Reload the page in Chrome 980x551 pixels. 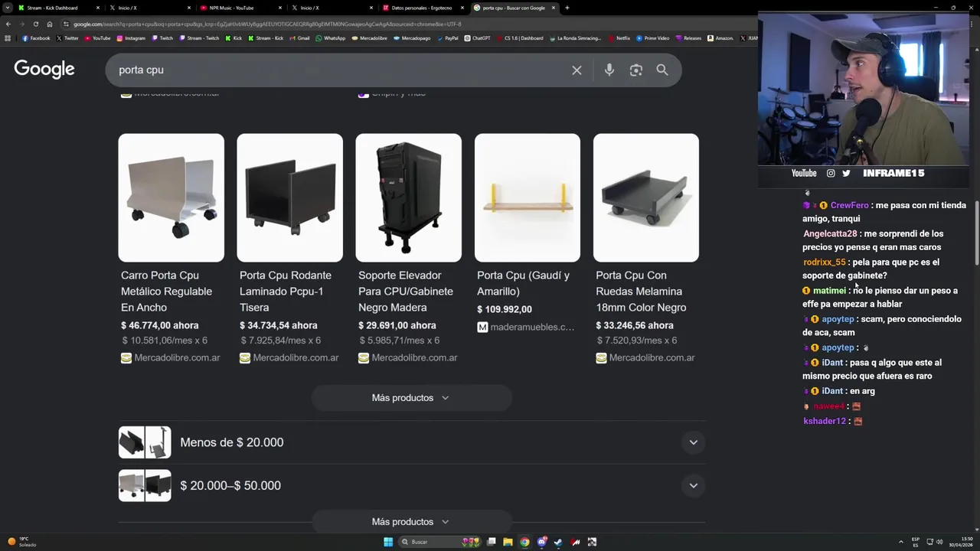pos(35,24)
